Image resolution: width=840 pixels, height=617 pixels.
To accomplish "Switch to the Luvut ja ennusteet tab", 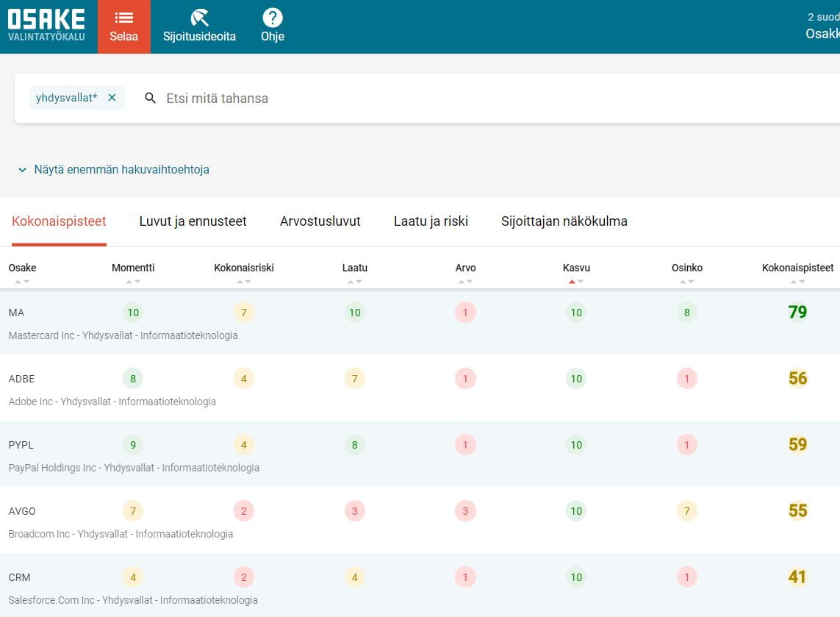I will click(x=193, y=221).
